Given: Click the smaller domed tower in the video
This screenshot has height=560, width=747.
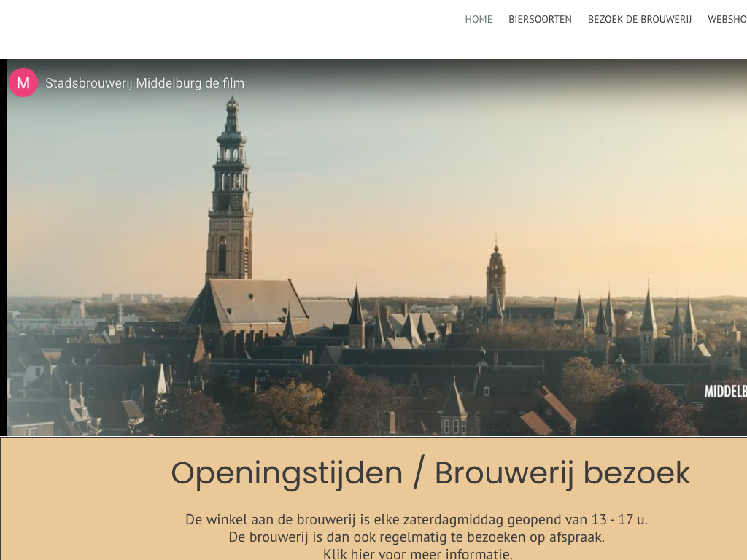Looking at the screenshot, I should 496,276.
